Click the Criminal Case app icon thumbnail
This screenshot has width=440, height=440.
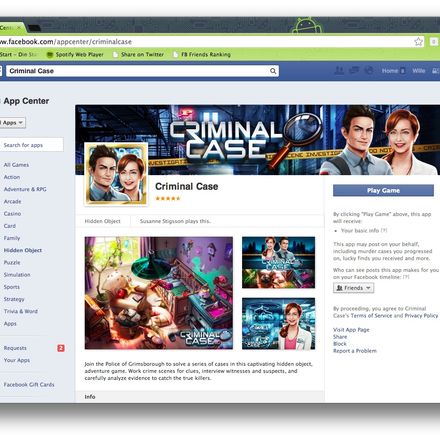117,174
